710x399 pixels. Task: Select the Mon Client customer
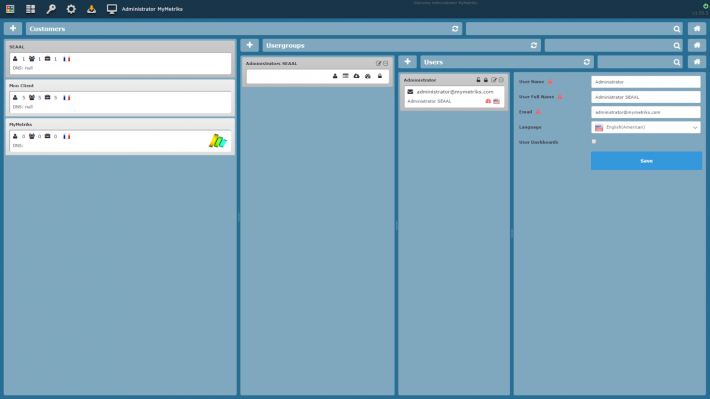coord(120,97)
